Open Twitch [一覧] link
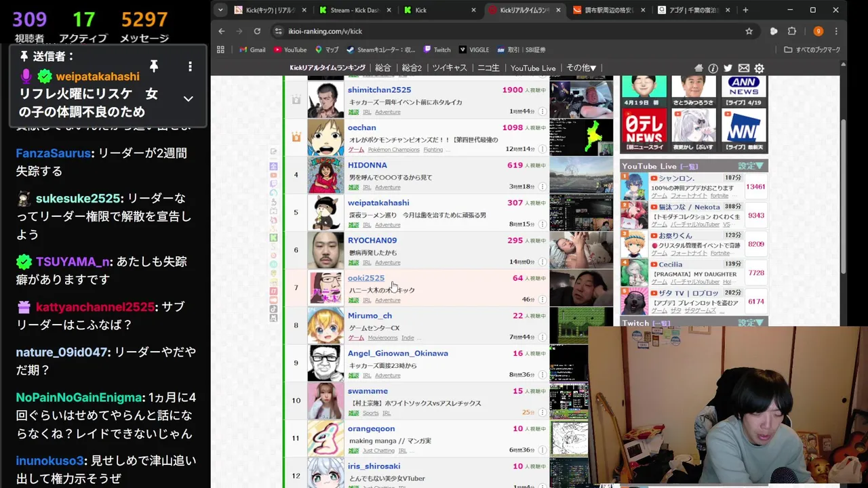Viewport: 868px width, 488px height. coord(660,323)
